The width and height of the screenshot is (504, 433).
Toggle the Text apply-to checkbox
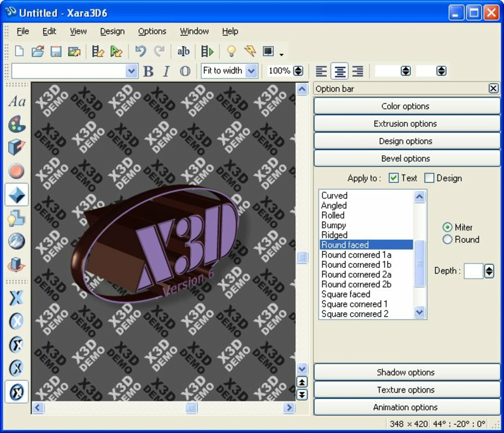tap(394, 178)
